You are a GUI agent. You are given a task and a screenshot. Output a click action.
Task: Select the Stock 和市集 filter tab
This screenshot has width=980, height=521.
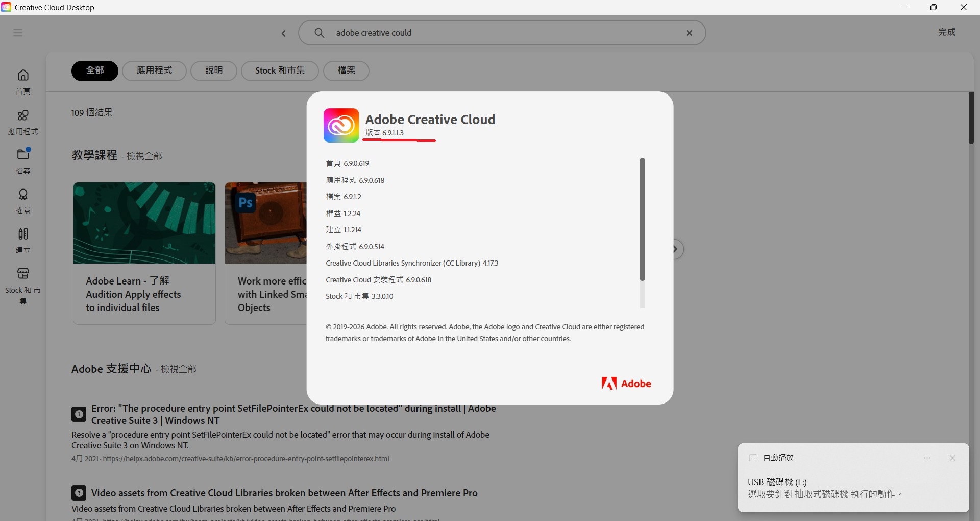tap(280, 70)
